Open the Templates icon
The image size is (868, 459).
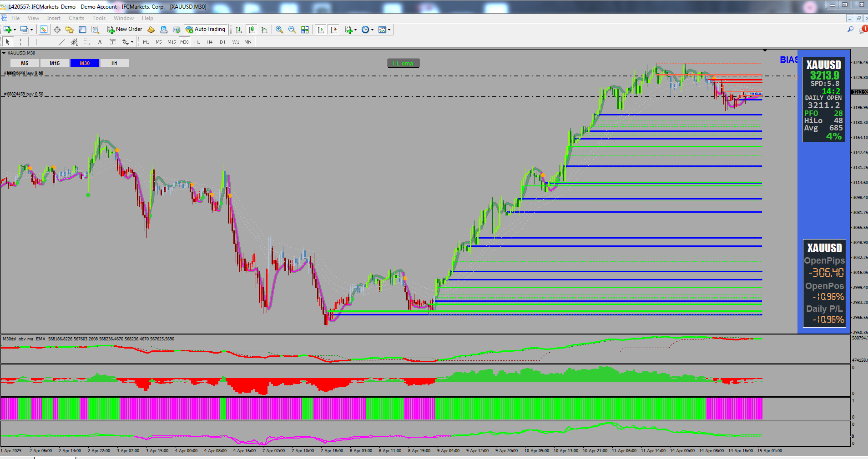pyautogui.click(x=382, y=30)
